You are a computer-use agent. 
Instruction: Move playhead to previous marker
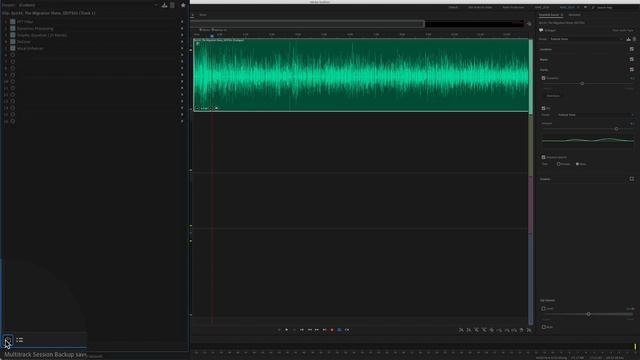pos(302,330)
